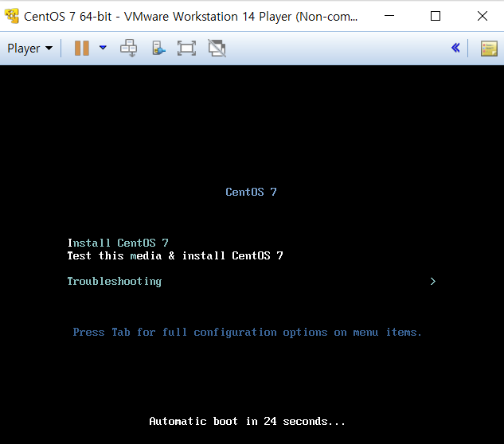The width and height of the screenshot is (504, 444).
Task: Click the CentOS 7 boot title
Action: 251,192
